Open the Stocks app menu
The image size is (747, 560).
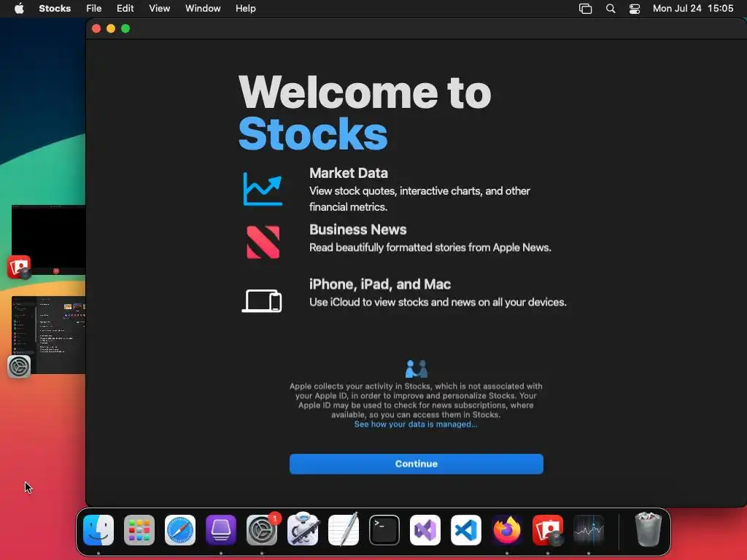click(55, 9)
